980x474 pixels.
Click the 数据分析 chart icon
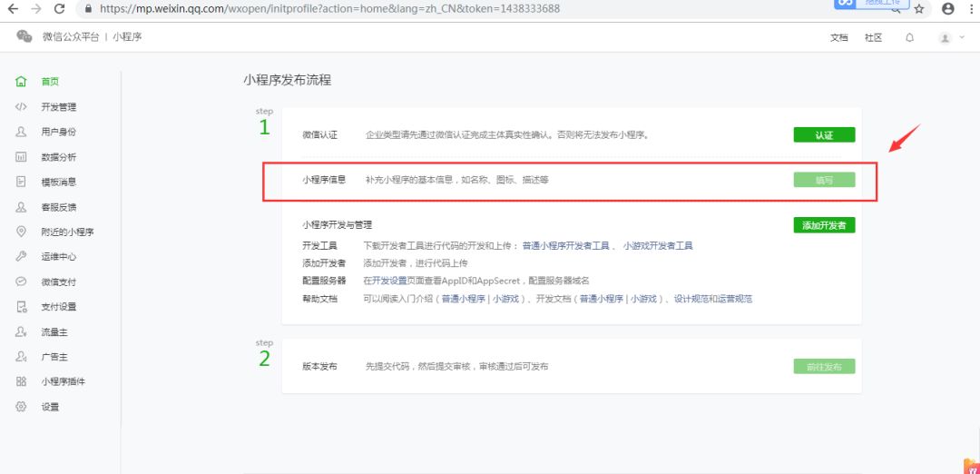coord(21,157)
